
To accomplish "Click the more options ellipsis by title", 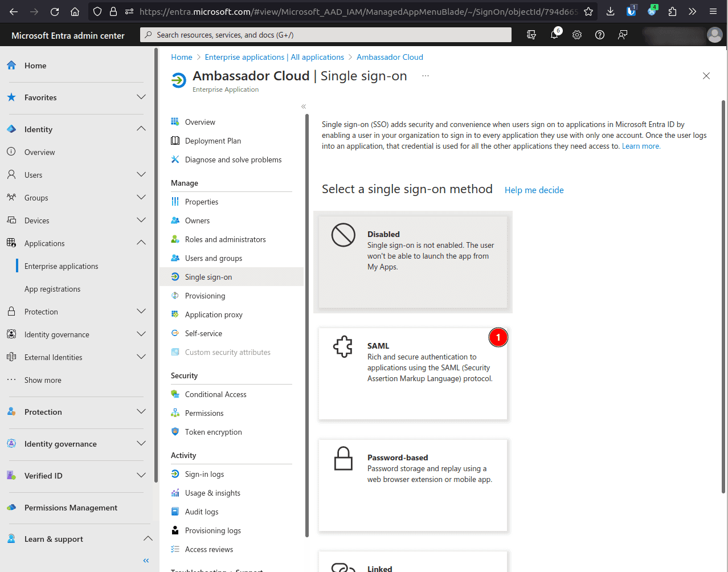I will 426,76.
